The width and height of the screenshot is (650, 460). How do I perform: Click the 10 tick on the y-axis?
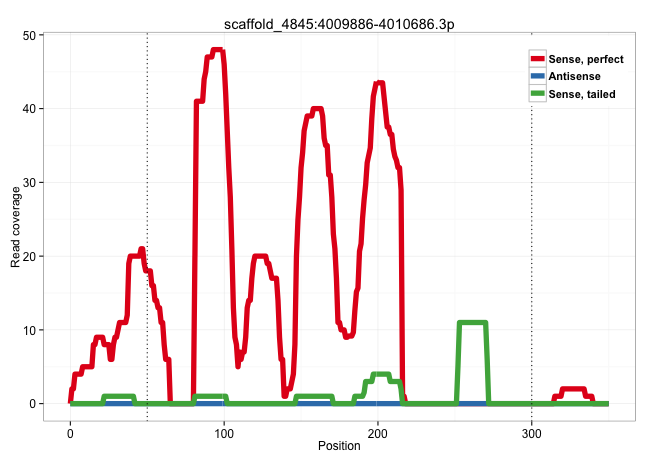29,330
